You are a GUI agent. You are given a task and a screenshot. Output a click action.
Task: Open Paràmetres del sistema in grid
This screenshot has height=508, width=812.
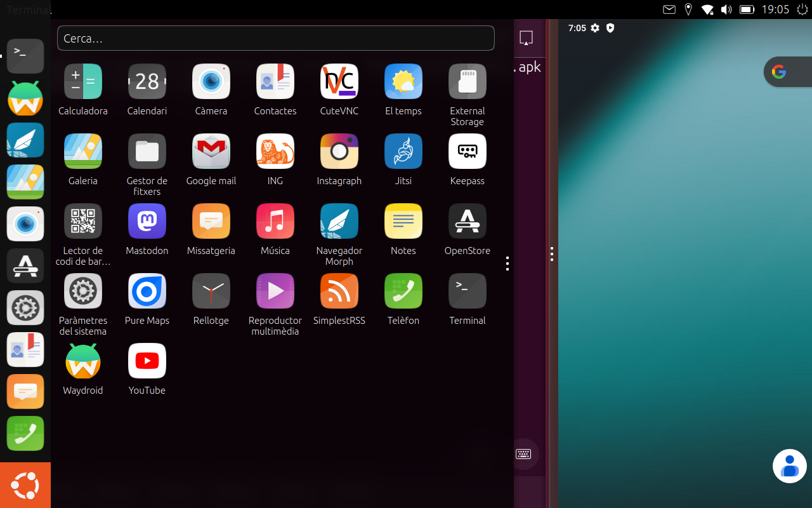click(x=83, y=291)
